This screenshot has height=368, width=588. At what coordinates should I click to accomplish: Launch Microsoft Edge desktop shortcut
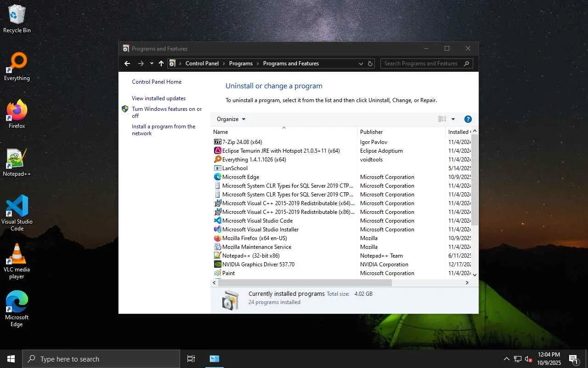[x=17, y=309]
